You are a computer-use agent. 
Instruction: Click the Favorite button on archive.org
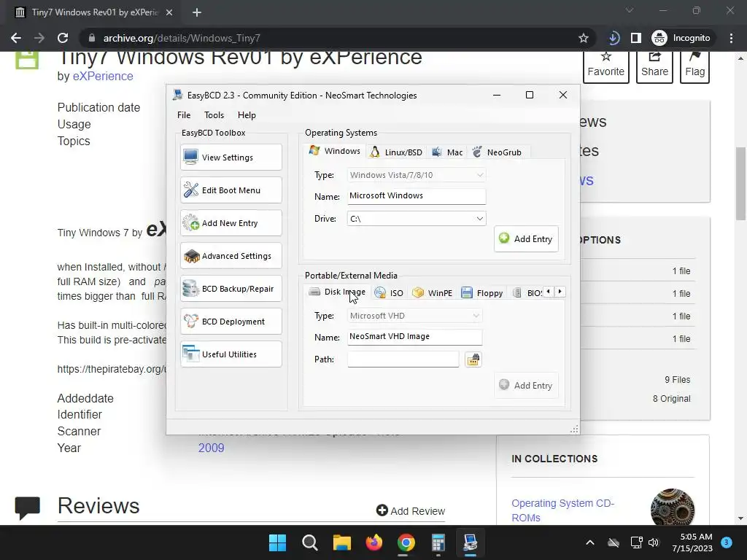[606, 65]
